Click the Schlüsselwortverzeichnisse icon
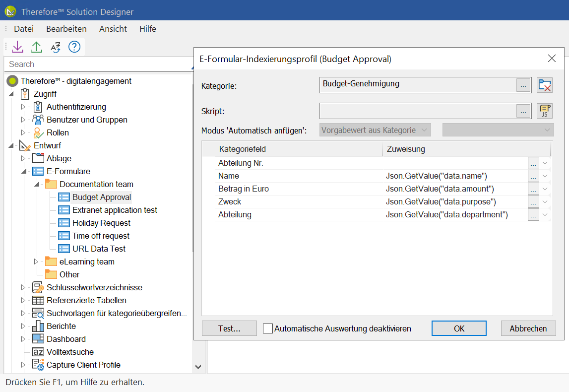The width and height of the screenshot is (569, 392). (x=38, y=287)
